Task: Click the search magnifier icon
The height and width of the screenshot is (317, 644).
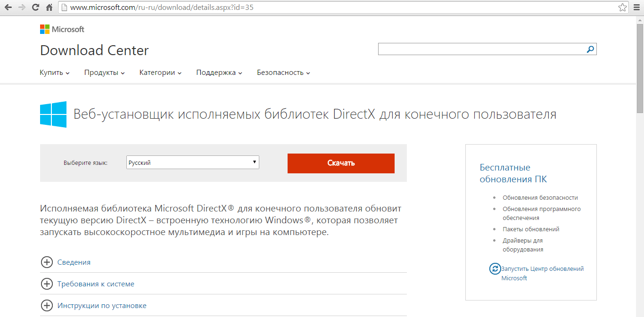Action: click(590, 49)
